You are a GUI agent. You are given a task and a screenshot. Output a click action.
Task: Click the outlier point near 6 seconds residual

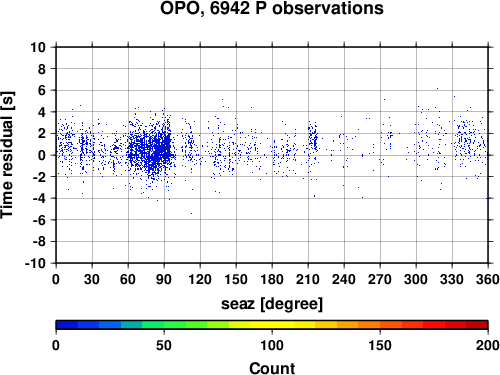437,89
